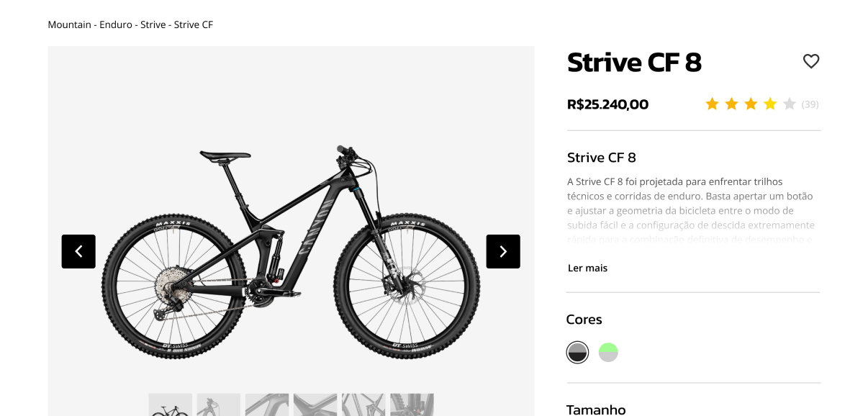Navigate to Enduro breadcrumb

[116, 24]
